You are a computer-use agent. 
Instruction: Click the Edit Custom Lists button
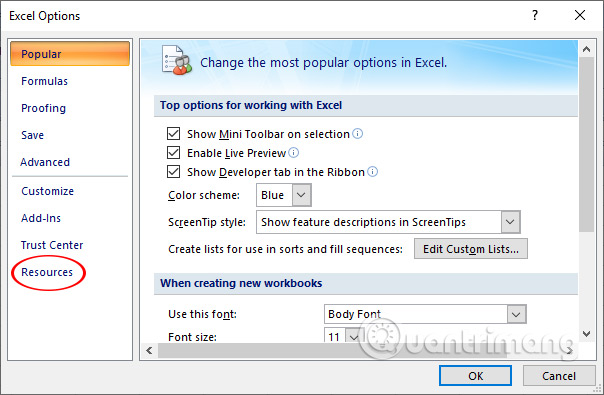pyautogui.click(x=471, y=249)
